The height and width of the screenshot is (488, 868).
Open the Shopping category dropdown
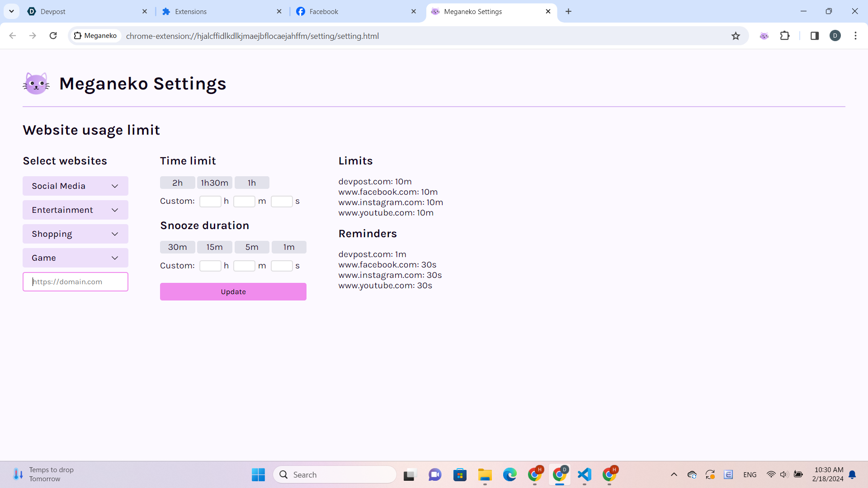pyautogui.click(x=75, y=234)
